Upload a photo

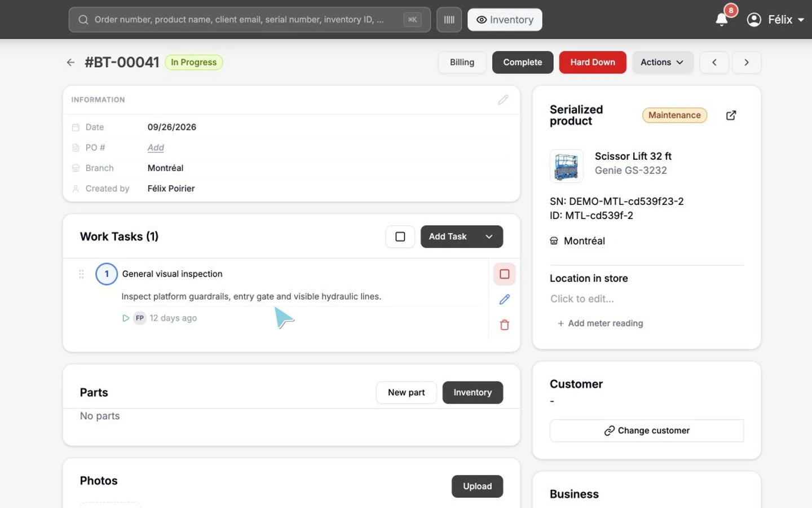point(477,486)
